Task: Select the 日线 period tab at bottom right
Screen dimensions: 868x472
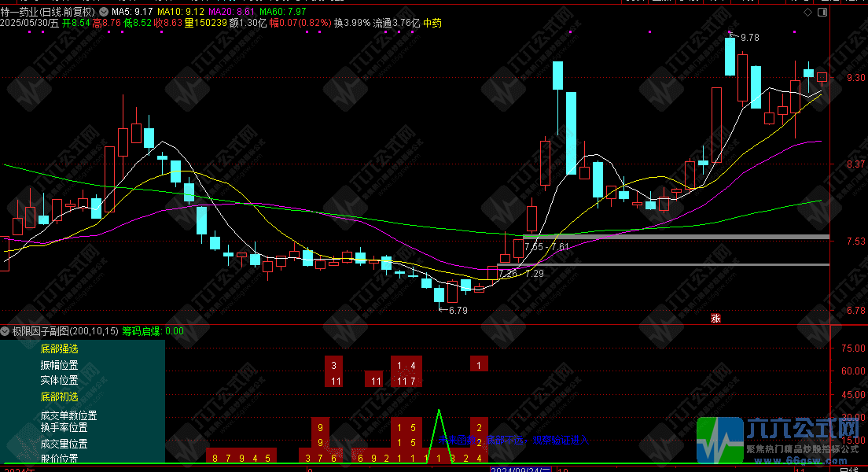Action: click(x=848, y=470)
